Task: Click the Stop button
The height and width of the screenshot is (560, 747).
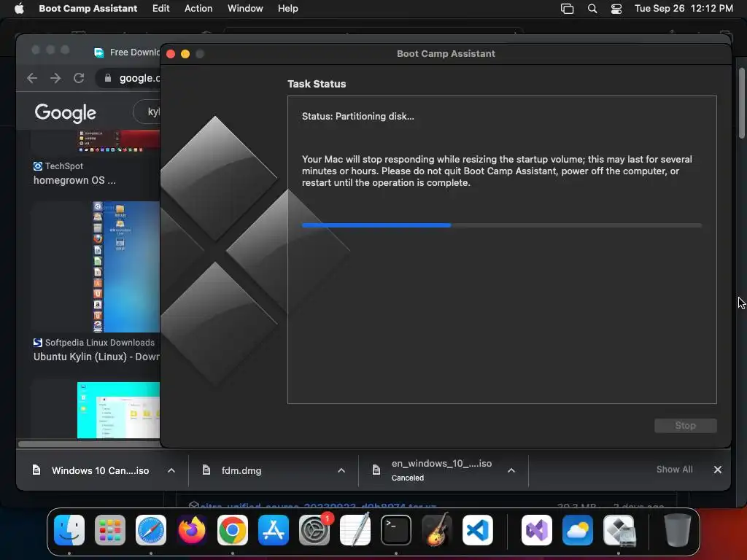Action: pos(685,426)
